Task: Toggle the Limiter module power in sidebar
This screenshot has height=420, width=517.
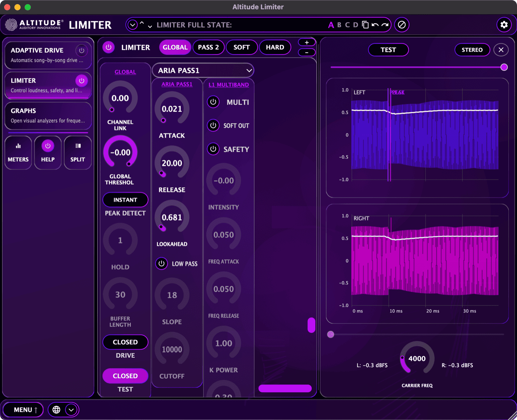Action: click(82, 80)
